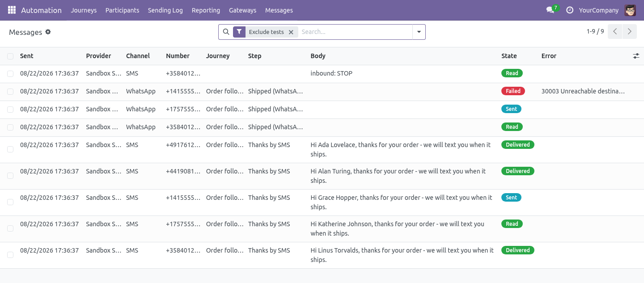Click the filter funnel icon in facet
644x283 pixels.
coord(239,32)
